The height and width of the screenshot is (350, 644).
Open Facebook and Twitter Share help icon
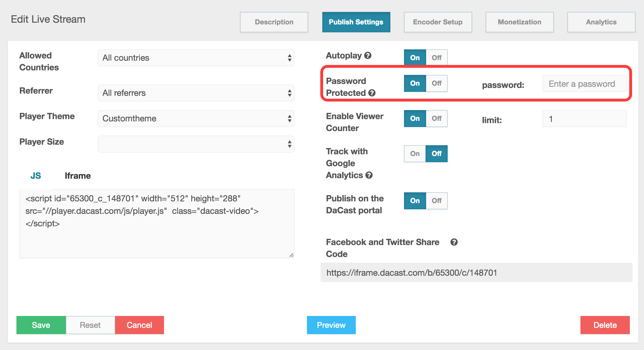tap(454, 242)
